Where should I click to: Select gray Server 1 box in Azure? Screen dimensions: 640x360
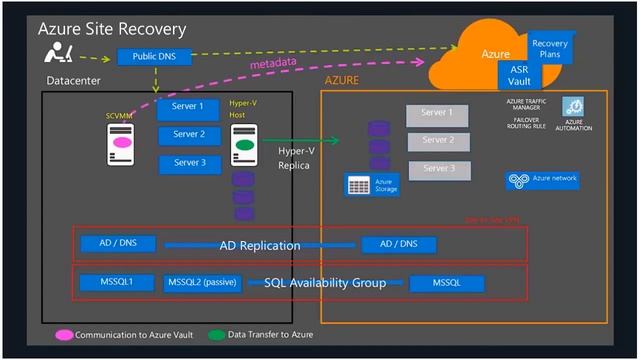(437, 115)
